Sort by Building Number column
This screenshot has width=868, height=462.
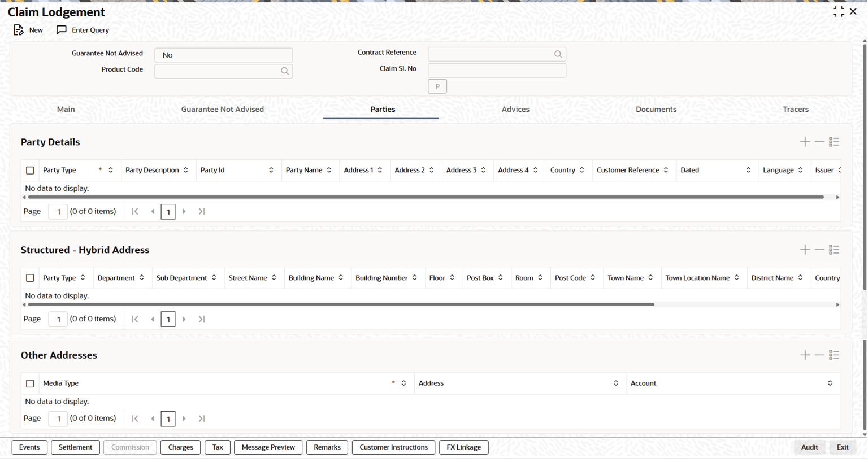(415, 278)
